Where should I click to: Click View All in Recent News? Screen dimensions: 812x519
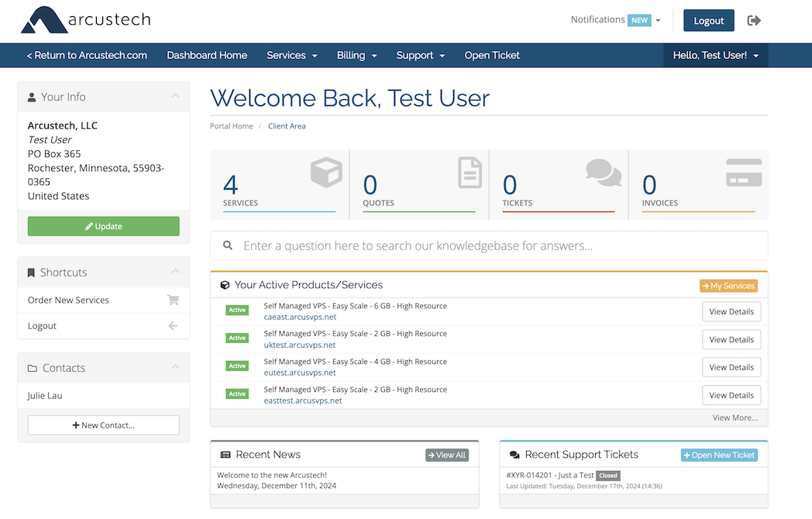447,455
